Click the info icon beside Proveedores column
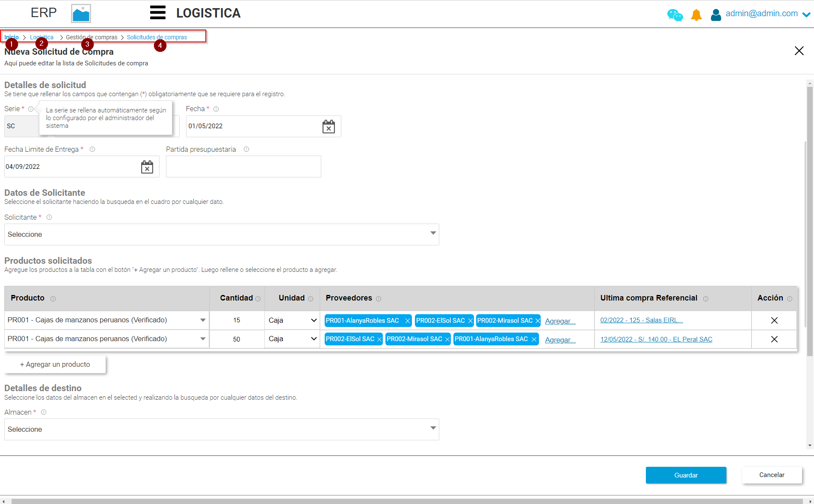Image resolution: width=814 pixels, height=504 pixels. click(379, 298)
